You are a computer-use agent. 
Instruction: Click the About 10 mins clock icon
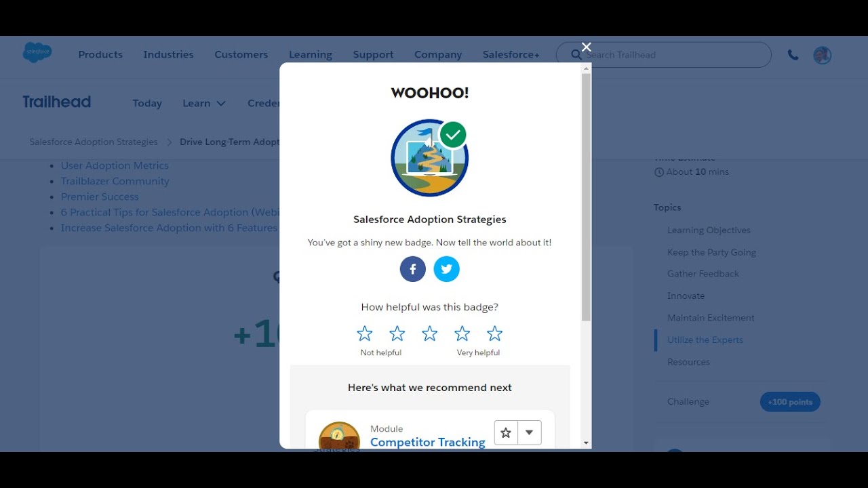[x=658, y=172]
